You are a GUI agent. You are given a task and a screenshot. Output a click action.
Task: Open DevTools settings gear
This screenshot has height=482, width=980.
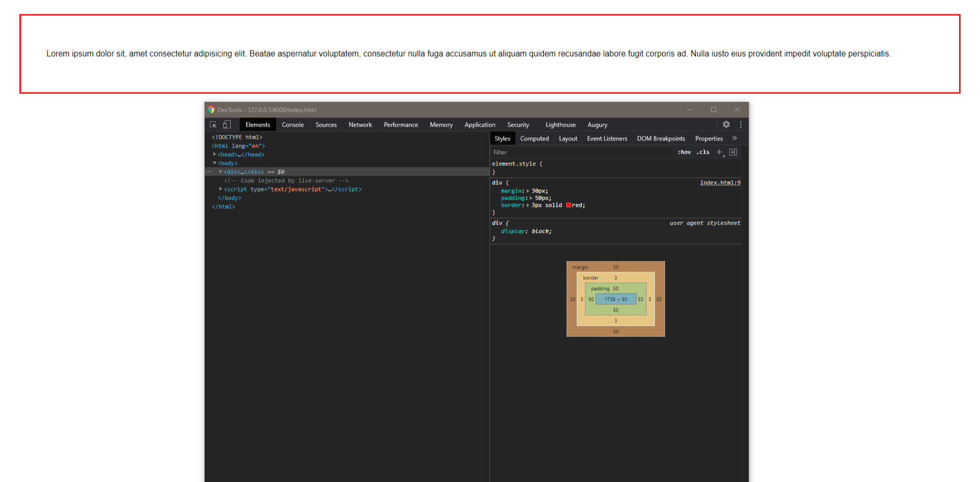point(726,125)
